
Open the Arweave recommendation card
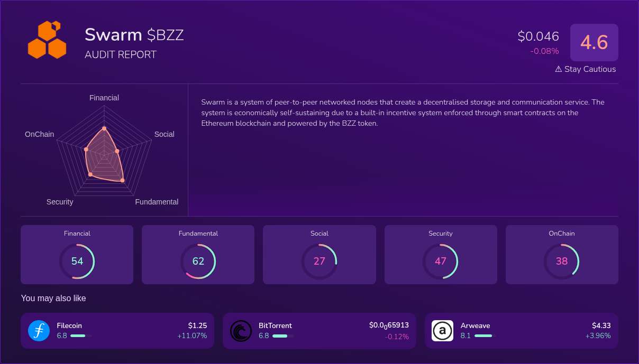point(522,331)
